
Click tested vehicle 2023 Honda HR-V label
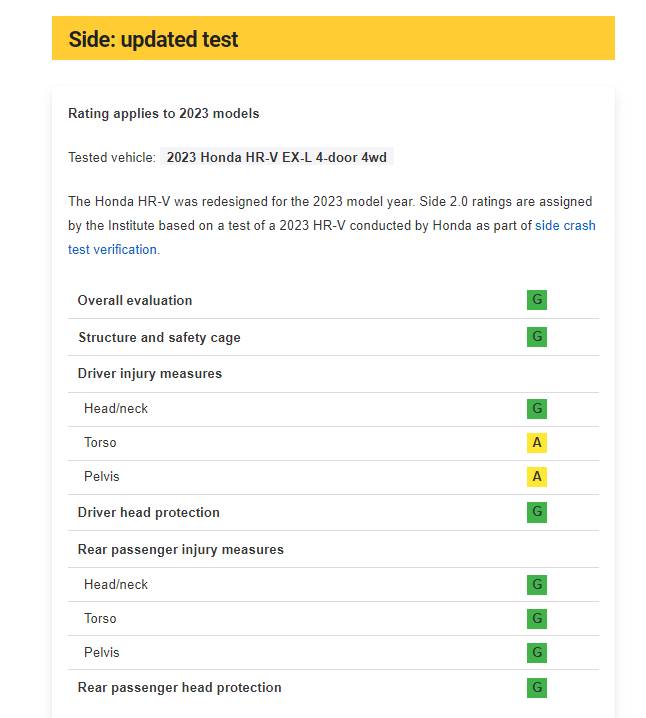(277, 158)
